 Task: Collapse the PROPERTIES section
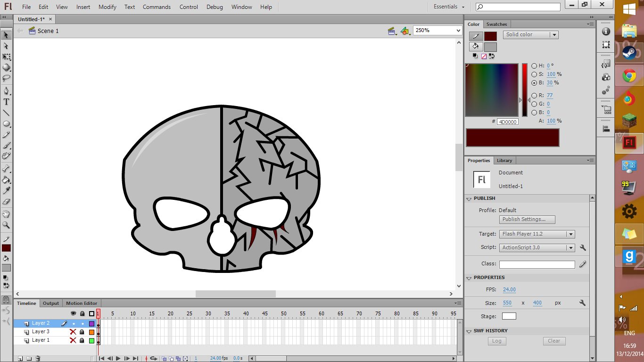pyautogui.click(x=469, y=278)
